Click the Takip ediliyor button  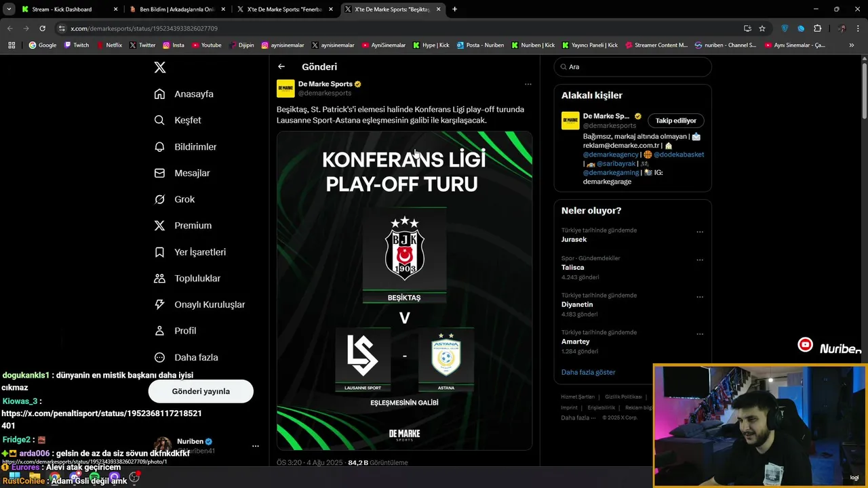[x=676, y=121]
